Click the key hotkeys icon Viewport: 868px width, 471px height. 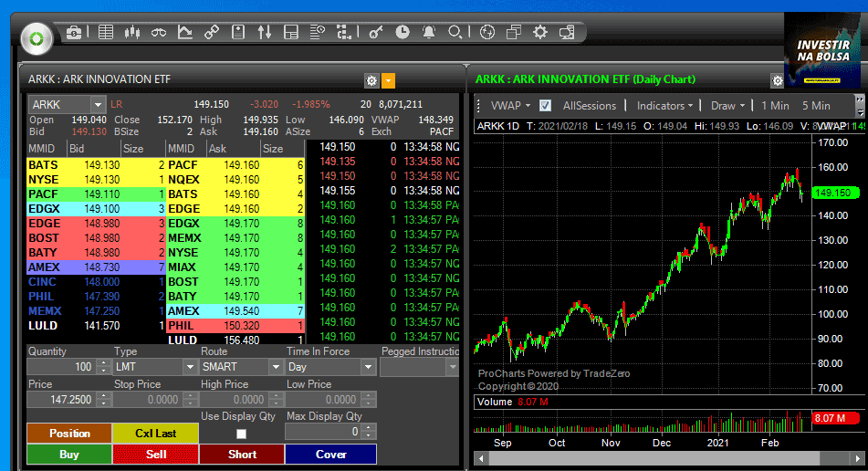pos(376,32)
